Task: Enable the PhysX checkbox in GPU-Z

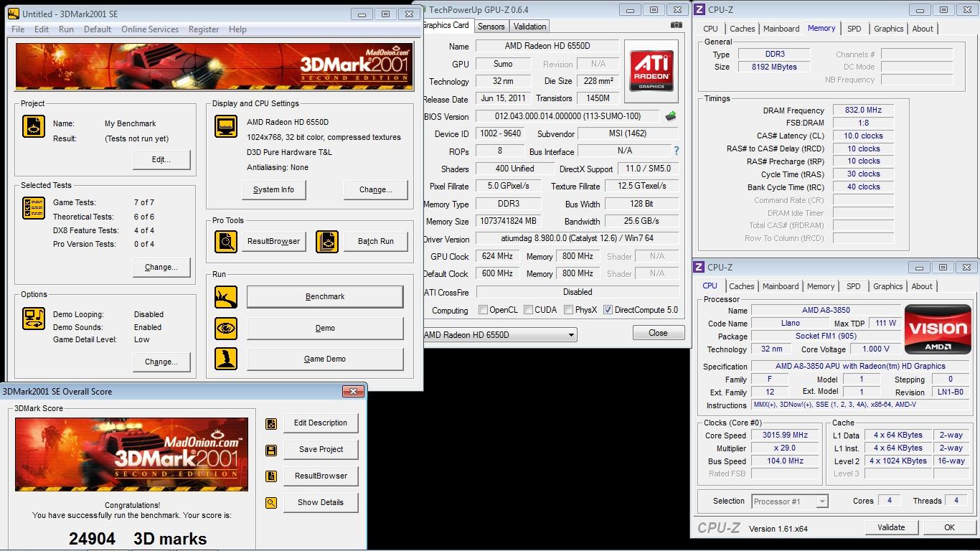Action: [x=568, y=310]
